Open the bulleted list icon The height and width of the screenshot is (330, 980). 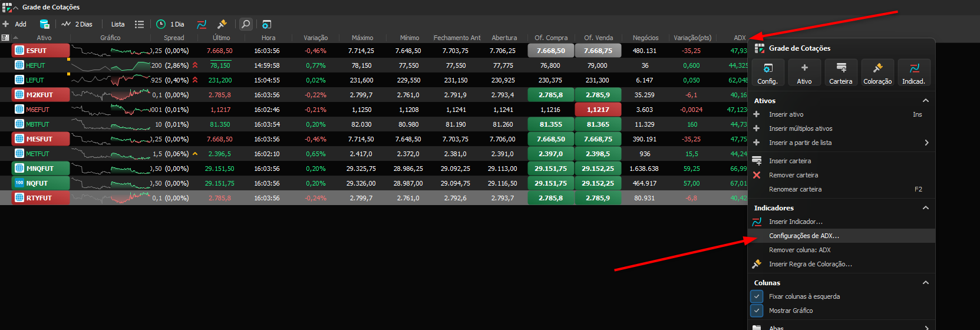[x=139, y=24]
